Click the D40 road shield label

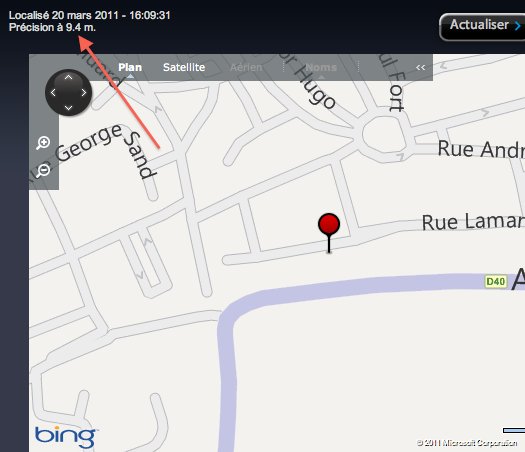tap(496, 281)
